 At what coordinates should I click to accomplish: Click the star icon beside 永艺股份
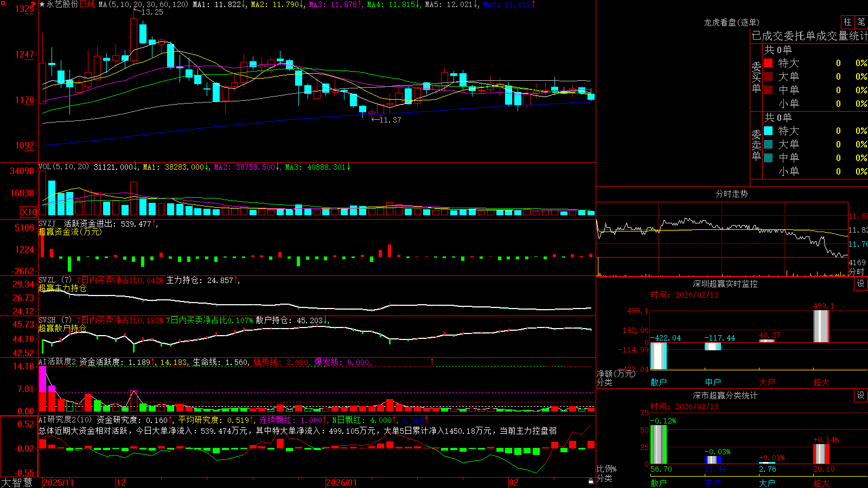(x=42, y=4)
